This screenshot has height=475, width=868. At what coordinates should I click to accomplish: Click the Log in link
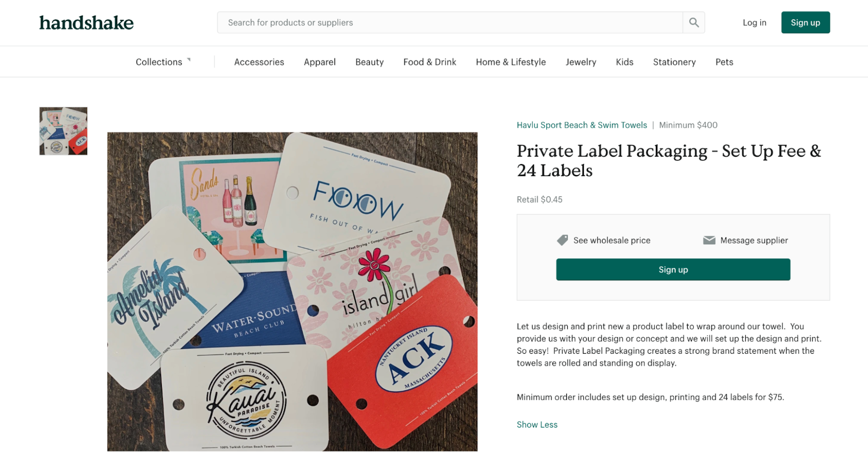pos(754,22)
